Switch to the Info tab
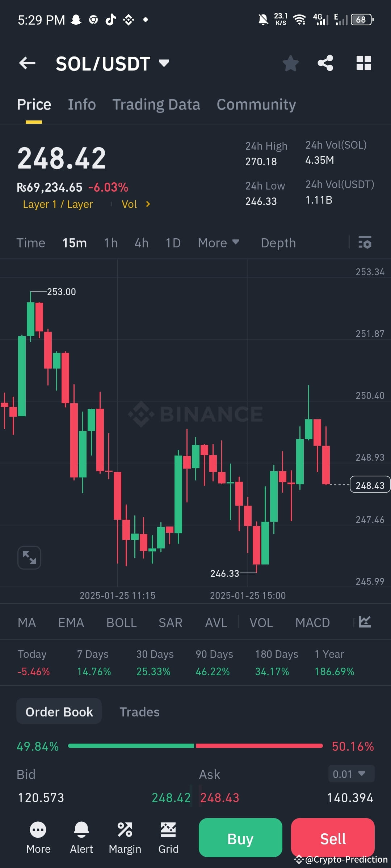 (x=82, y=105)
